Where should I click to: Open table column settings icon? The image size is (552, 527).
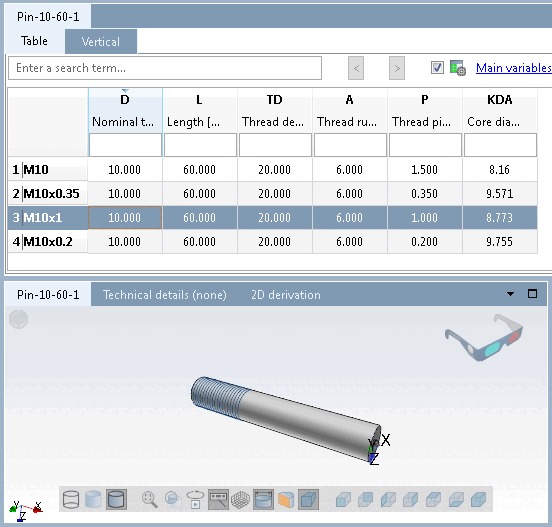pyautogui.click(x=458, y=68)
